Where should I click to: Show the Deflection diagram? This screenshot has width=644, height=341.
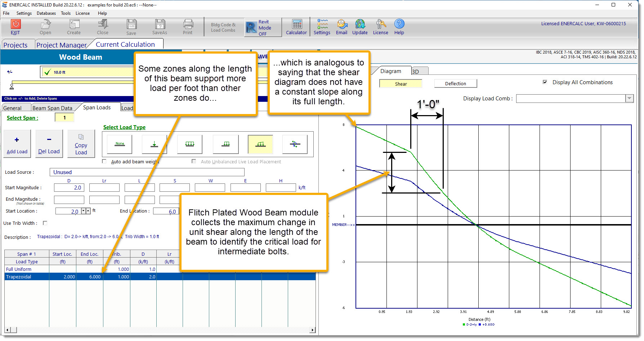[x=455, y=83]
